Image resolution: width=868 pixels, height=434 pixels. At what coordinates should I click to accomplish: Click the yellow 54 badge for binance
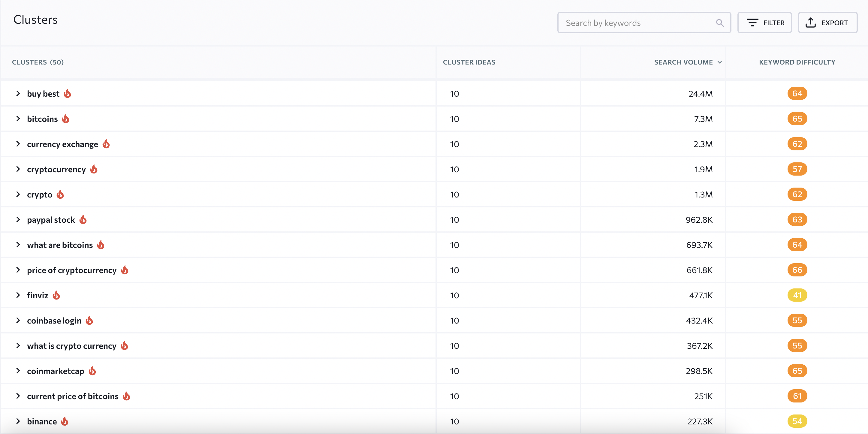(x=797, y=421)
